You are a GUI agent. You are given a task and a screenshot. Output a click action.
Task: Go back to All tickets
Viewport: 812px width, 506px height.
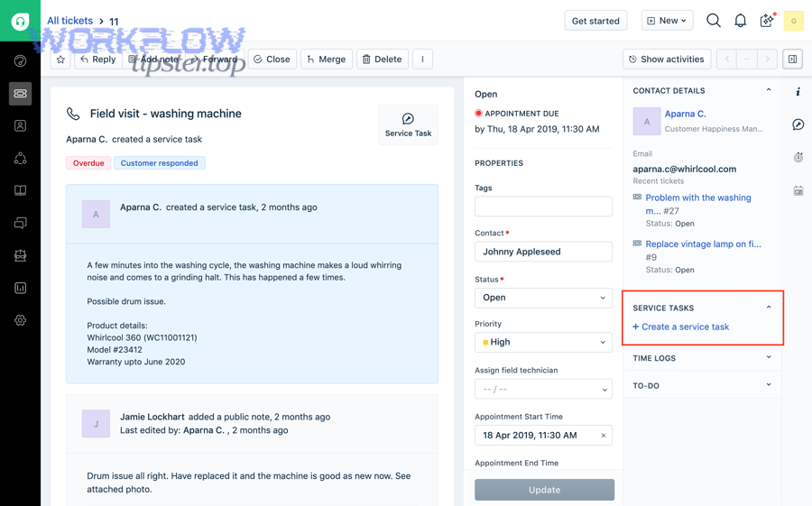[x=69, y=21]
